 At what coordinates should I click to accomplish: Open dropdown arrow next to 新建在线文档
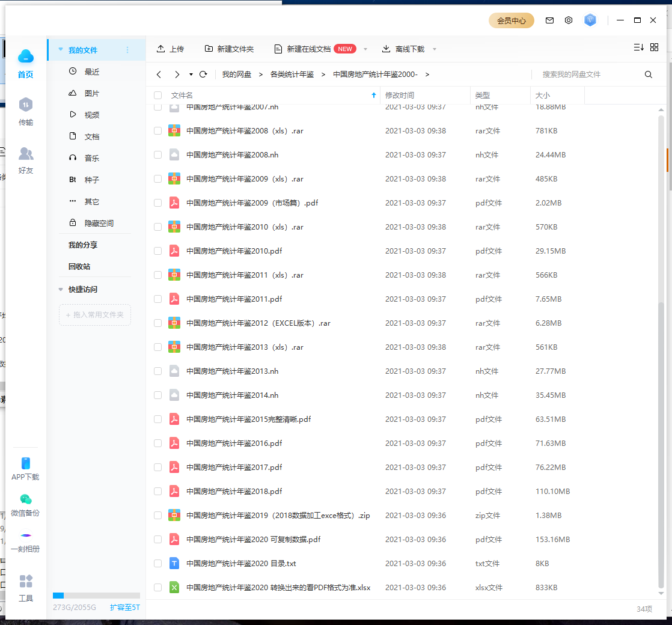(365, 49)
